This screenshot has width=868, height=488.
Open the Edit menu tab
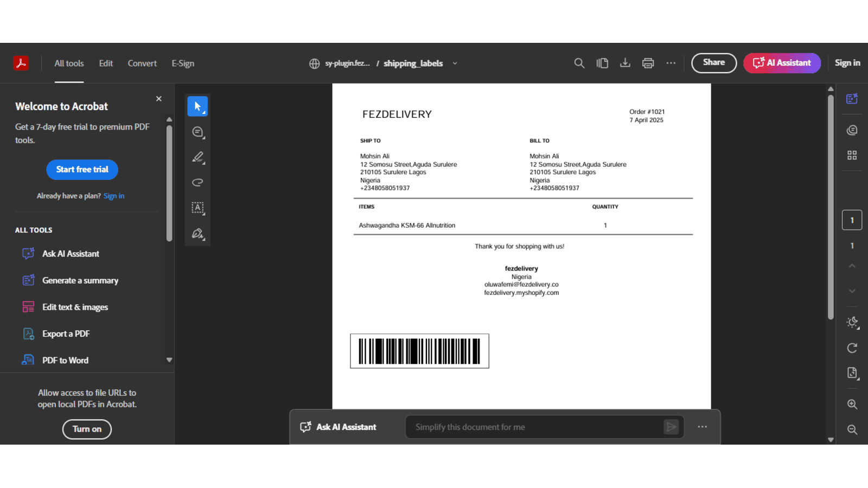[106, 63]
